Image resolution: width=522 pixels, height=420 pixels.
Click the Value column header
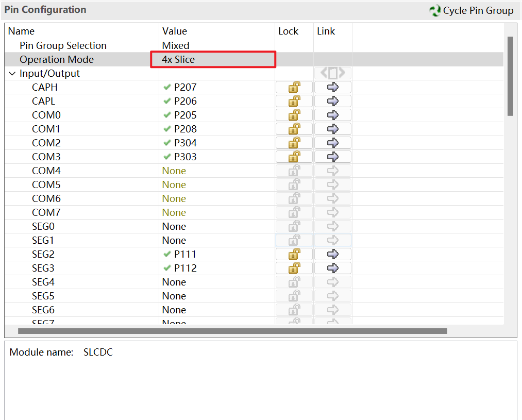(x=175, y=31)
